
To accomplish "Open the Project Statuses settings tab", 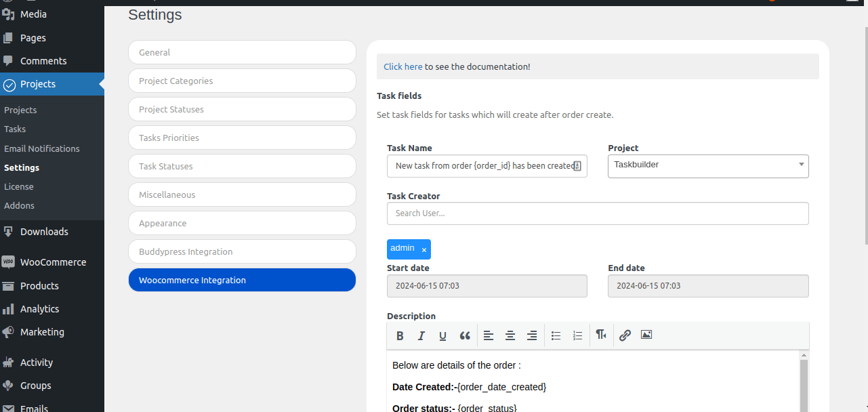I will coord(242,109).
